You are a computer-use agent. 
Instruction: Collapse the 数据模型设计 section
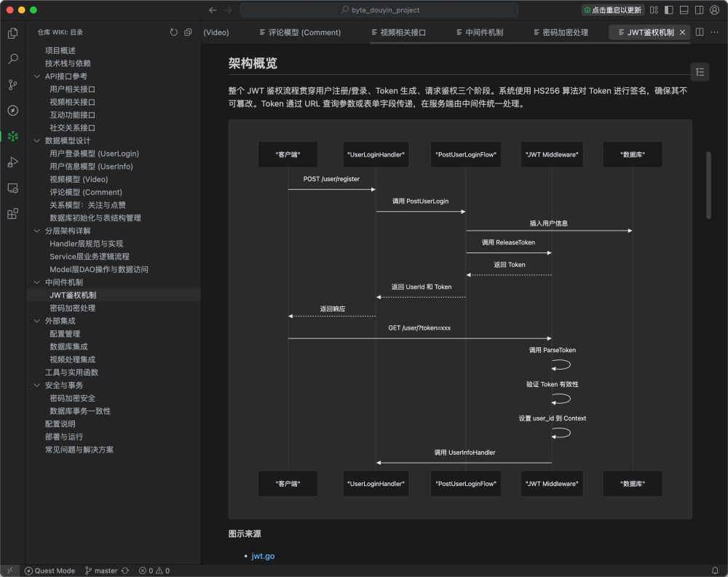coord(37,140)
